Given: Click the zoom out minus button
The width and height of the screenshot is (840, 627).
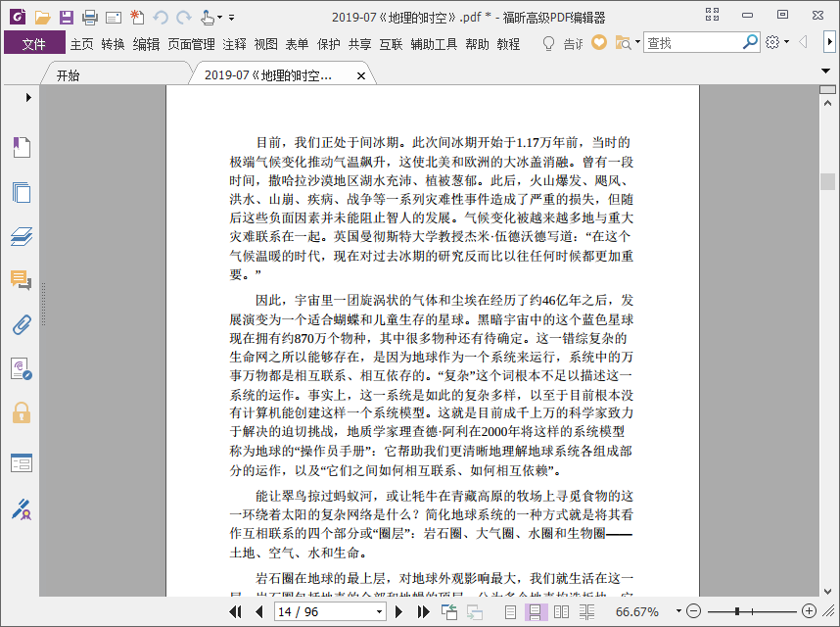Looking at the screenshot, I should pos(693,610).
